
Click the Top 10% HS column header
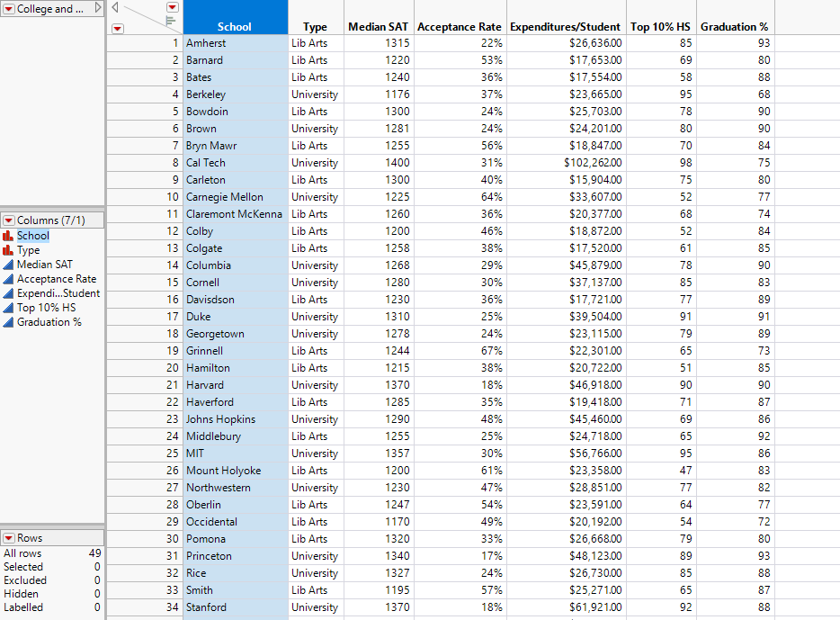pyautogui.click(x=661, y=18)
